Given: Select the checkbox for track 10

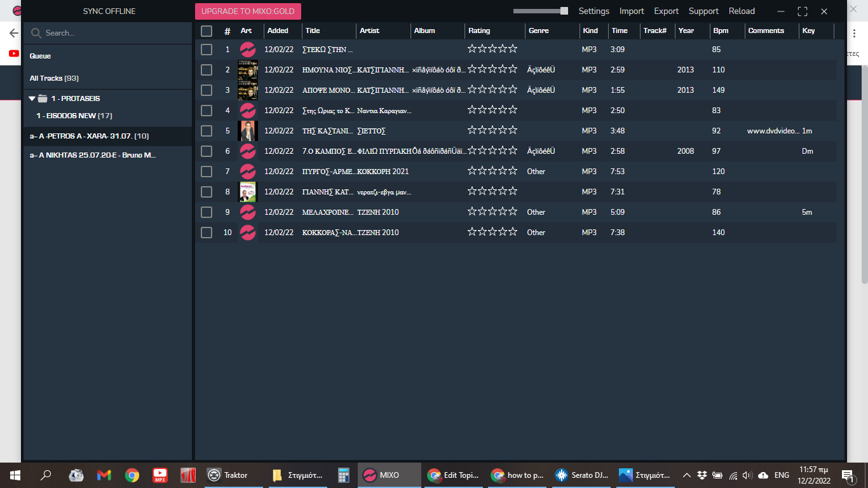Looking at the screenshot, I should click(207, 233).
